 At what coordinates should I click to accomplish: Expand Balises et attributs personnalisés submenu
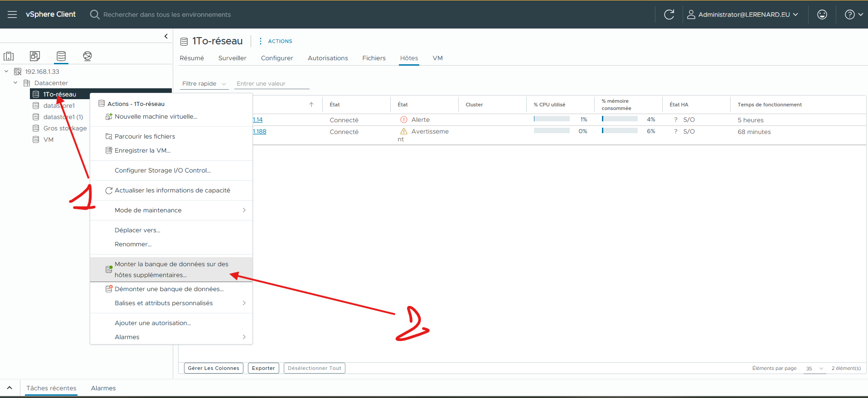(244, 303)
